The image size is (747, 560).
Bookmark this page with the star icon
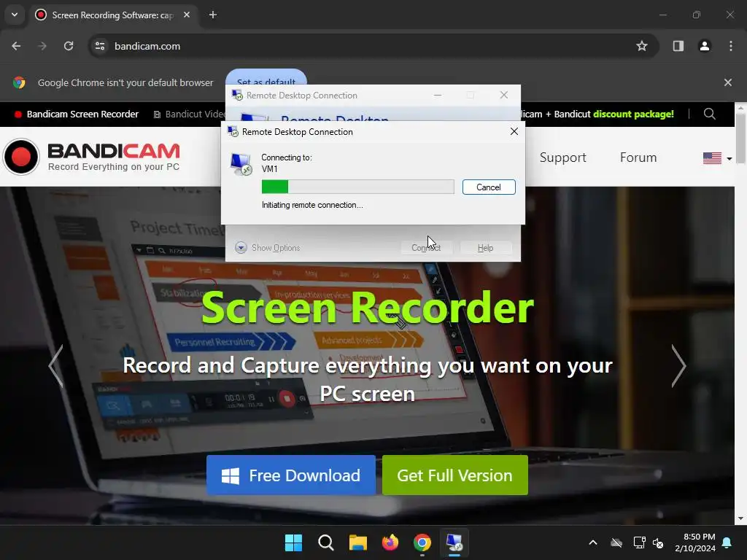(642, 46)
